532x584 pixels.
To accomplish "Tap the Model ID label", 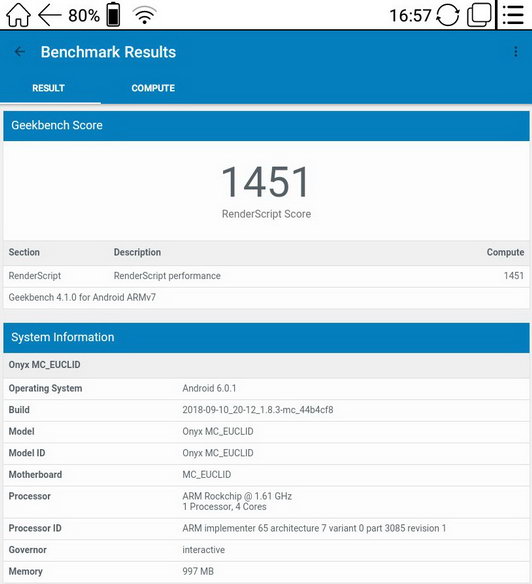I will pyautogui.click(x=27, y=453).
